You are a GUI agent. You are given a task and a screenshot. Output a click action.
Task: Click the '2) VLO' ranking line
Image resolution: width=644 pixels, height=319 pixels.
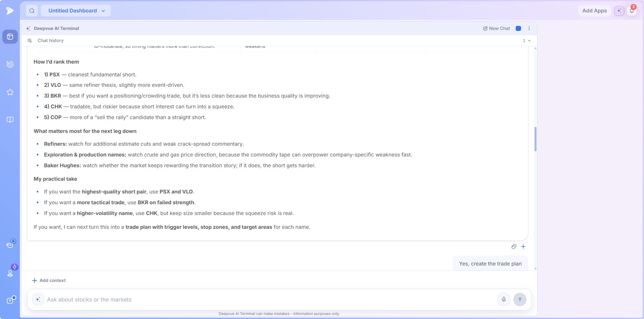[114, 85]
